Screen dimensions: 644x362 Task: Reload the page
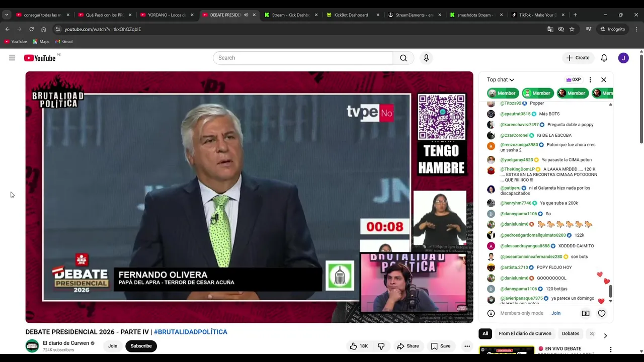[31, 29]
